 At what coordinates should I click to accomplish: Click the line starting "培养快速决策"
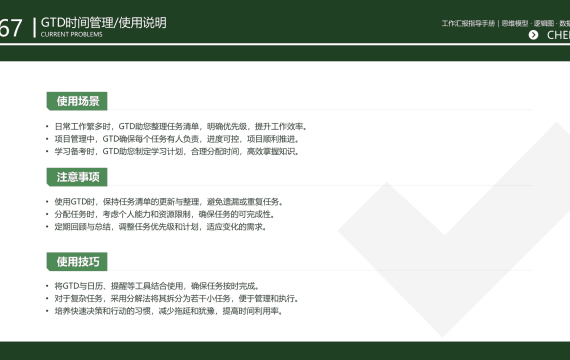(169, 311)
